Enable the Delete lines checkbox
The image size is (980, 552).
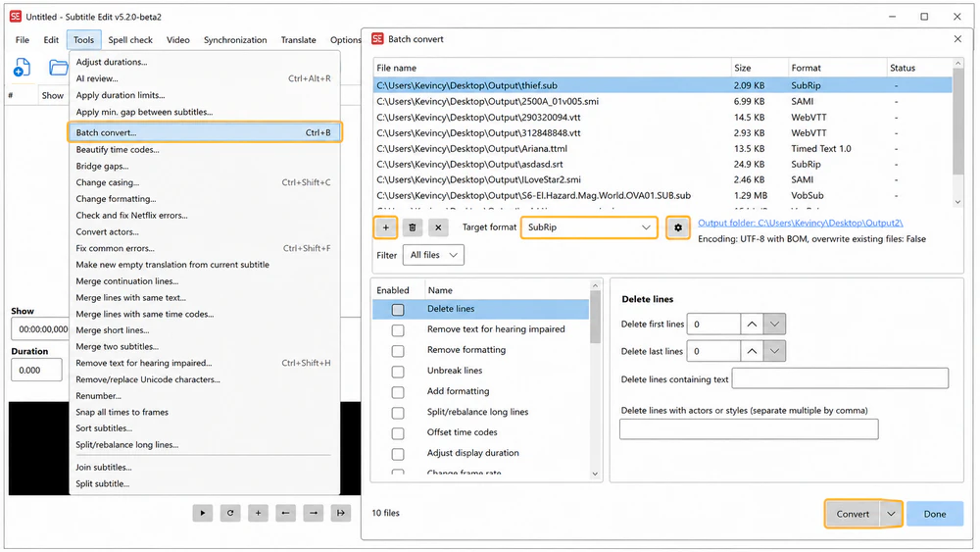pyautogui.click(x=398, y=310)
